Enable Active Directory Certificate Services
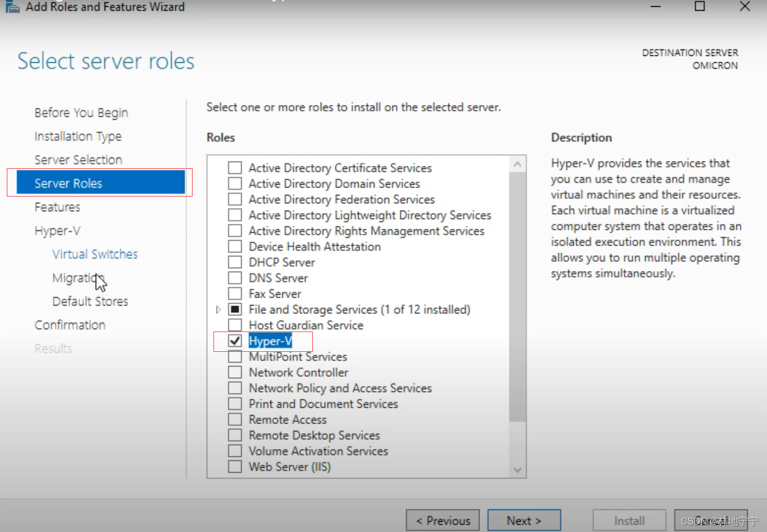This screenshot has width=767, height=532. click(235, 167)
